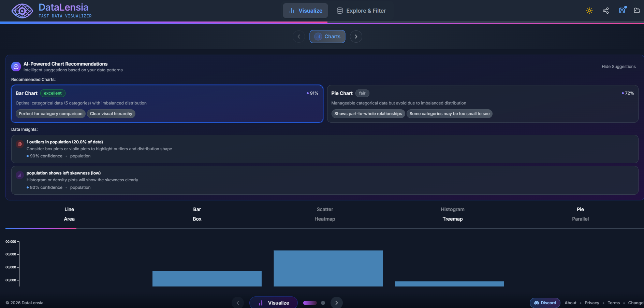Go to the previous step arrow near Charts
The width and height of the screenshot is (644, 308).
pos(299,37)
